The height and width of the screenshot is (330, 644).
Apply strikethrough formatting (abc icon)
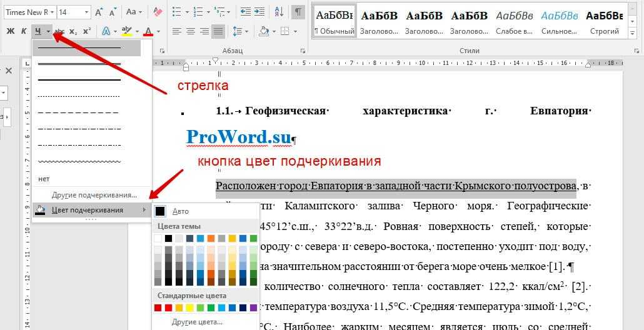tap(59, 31)
